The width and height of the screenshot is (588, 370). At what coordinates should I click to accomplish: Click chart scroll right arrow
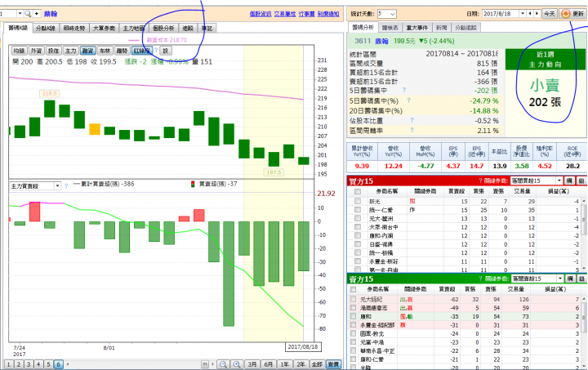[x=212, y=364]
